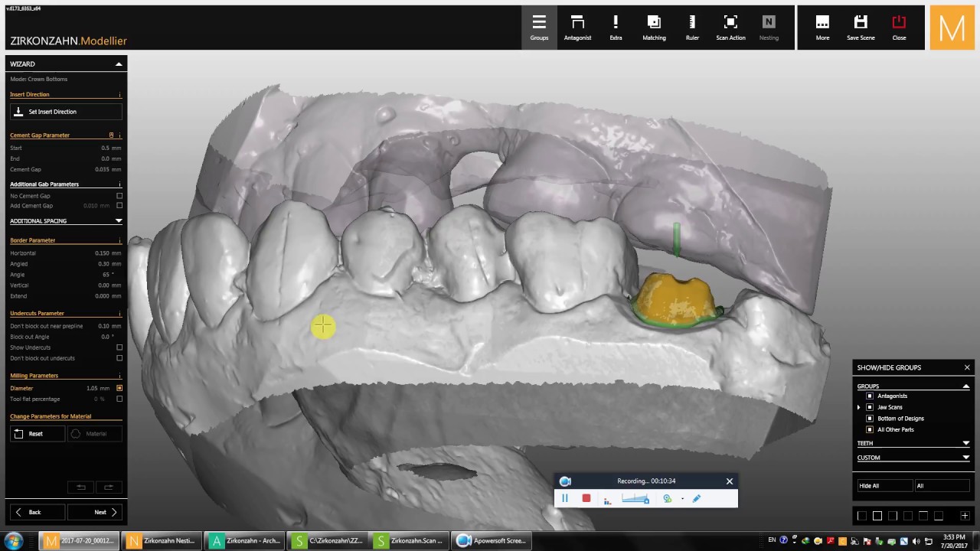Switch to Zirkonzahn Arch taskbar window
This screenshot has height=551, width=980.
pos(246,541)
